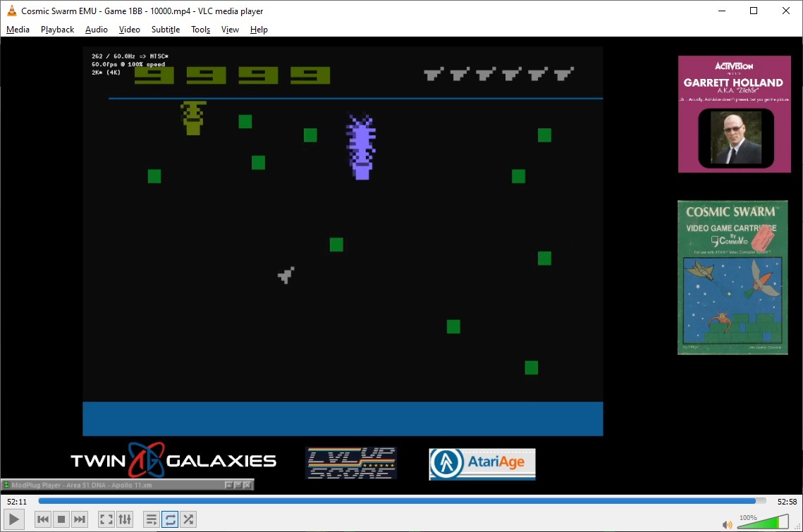
Task: Show the playlist panel
Action: pyautogui.click(x=152, y=519)
